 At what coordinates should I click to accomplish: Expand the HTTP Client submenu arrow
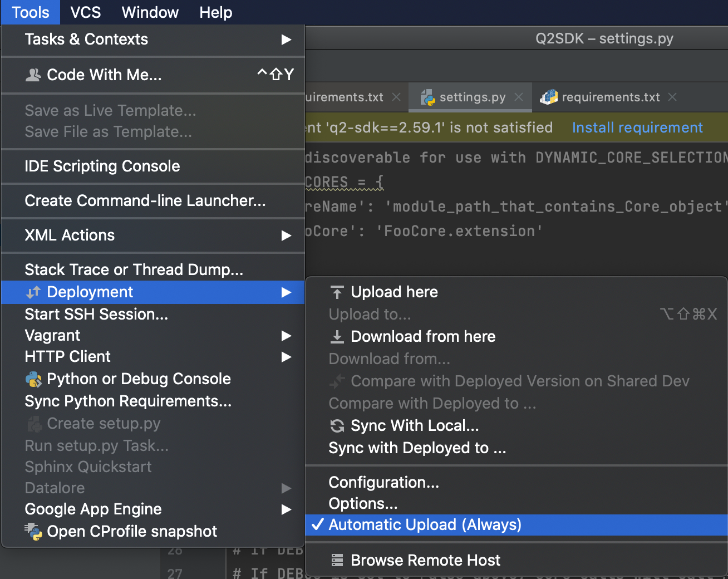[286, 357]
